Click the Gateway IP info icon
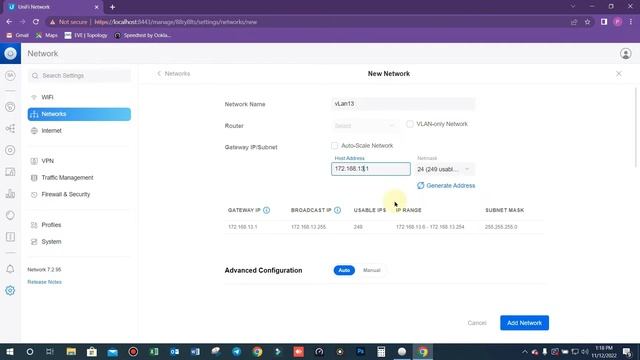 tap(267, 210)
